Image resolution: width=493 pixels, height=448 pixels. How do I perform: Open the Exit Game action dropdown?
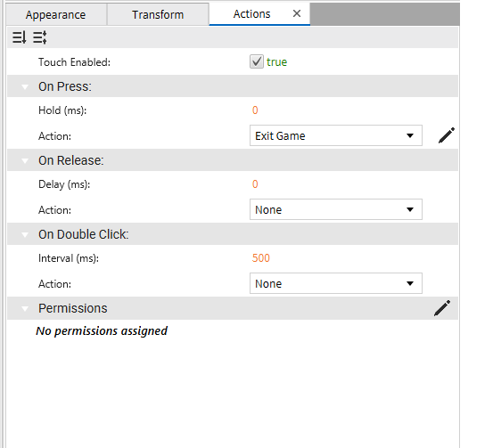coord(336,135)
